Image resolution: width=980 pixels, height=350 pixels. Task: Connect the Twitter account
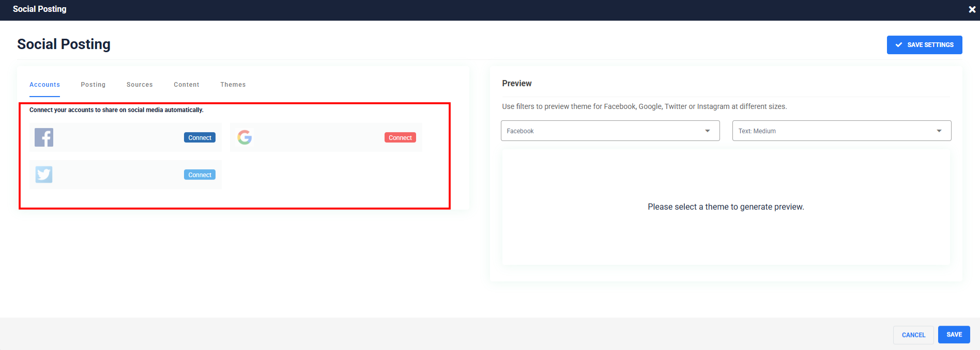coord(200,175)
